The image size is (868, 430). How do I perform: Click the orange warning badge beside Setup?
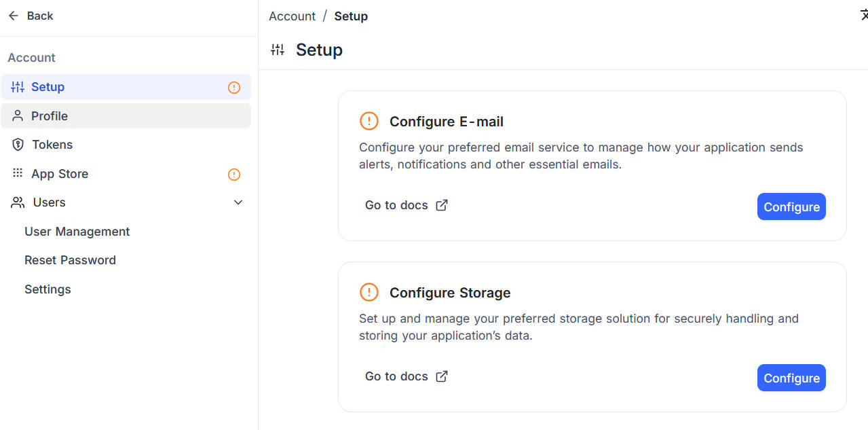pos(234,88)
